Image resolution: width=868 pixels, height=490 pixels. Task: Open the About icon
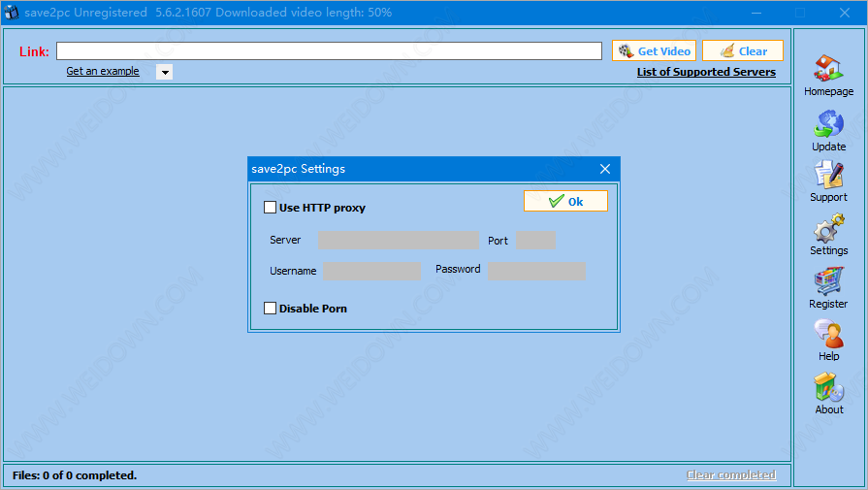click(x=828, y=388)
